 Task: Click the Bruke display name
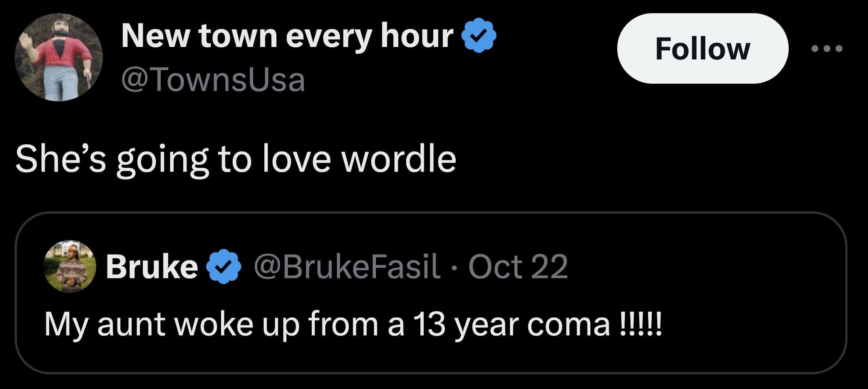pos(152,267)
